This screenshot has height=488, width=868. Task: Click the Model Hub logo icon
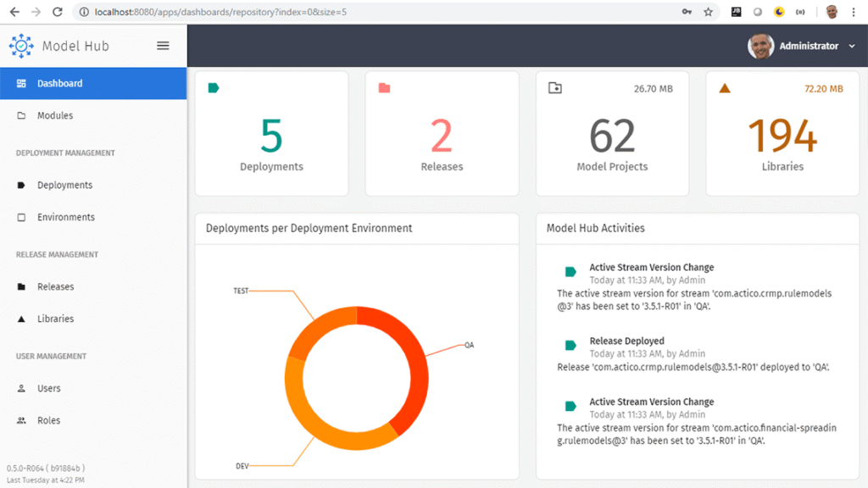[19, 46]
